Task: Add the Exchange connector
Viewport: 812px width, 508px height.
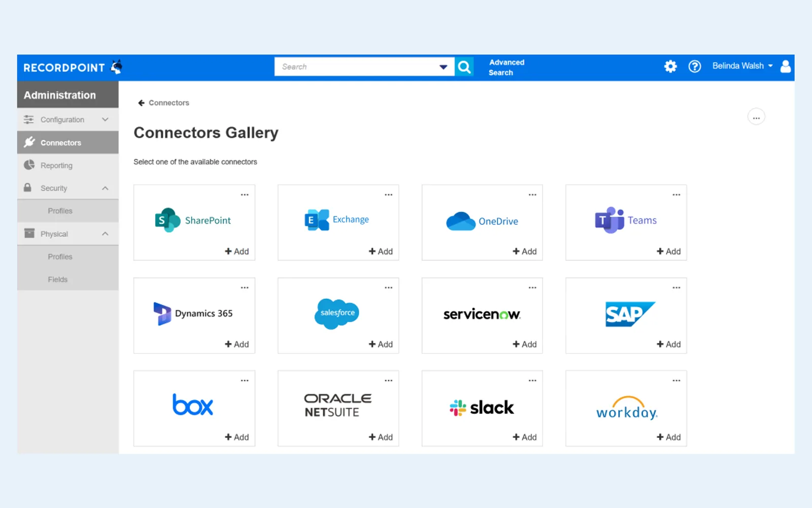Action: 381,251
